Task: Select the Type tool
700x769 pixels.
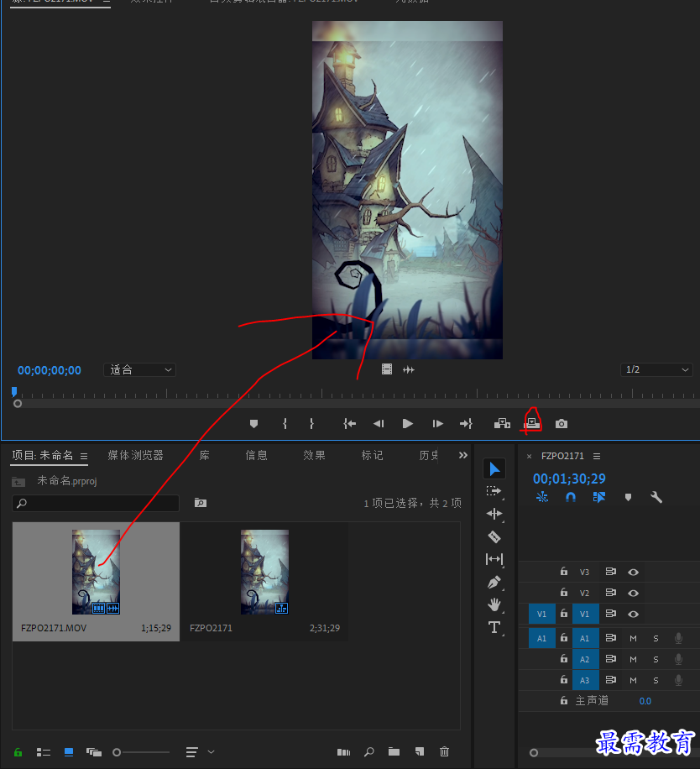Action: [x=494, y=627]
